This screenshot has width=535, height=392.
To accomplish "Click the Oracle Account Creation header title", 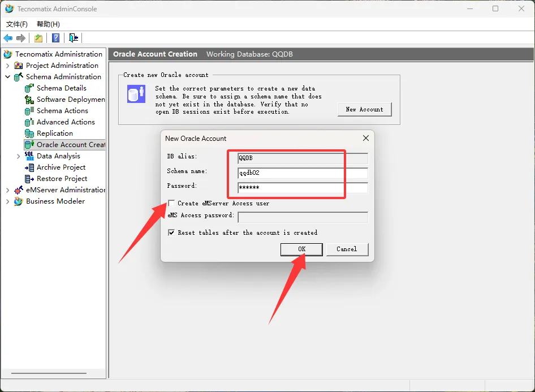I will tap(156, 54).
